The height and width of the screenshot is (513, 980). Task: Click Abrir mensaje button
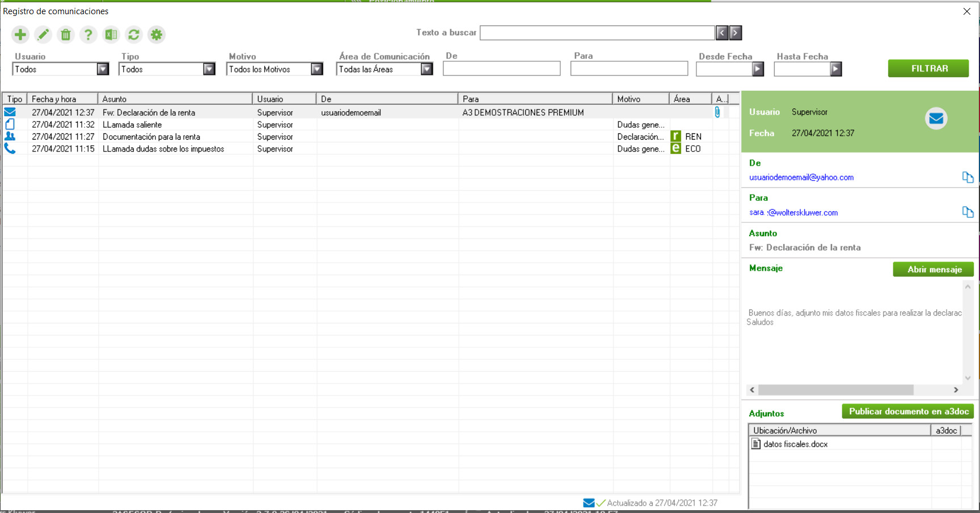coord(933,269)
